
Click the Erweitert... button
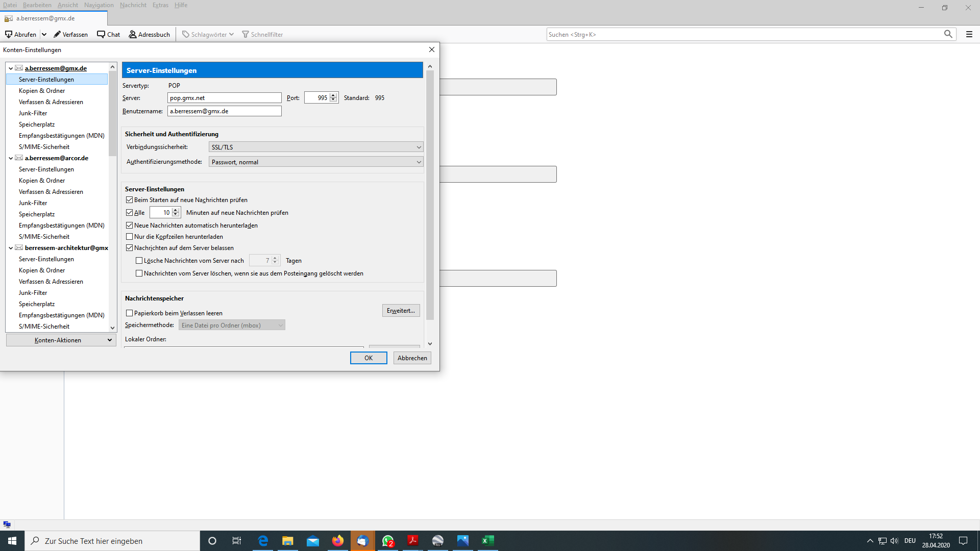click(401, 311)
